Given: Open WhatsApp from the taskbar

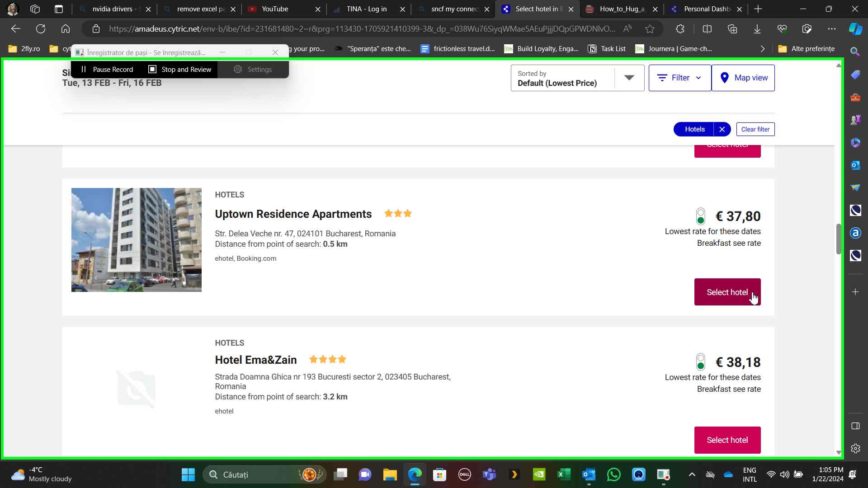Looking at the screenshot, I should [613, 474].
